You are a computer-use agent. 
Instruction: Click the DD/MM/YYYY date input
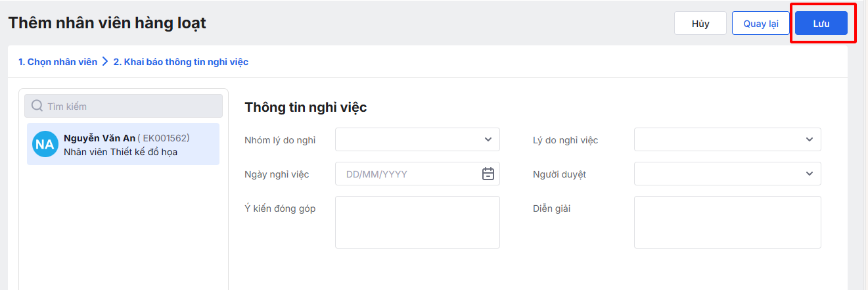click(407, 174)
